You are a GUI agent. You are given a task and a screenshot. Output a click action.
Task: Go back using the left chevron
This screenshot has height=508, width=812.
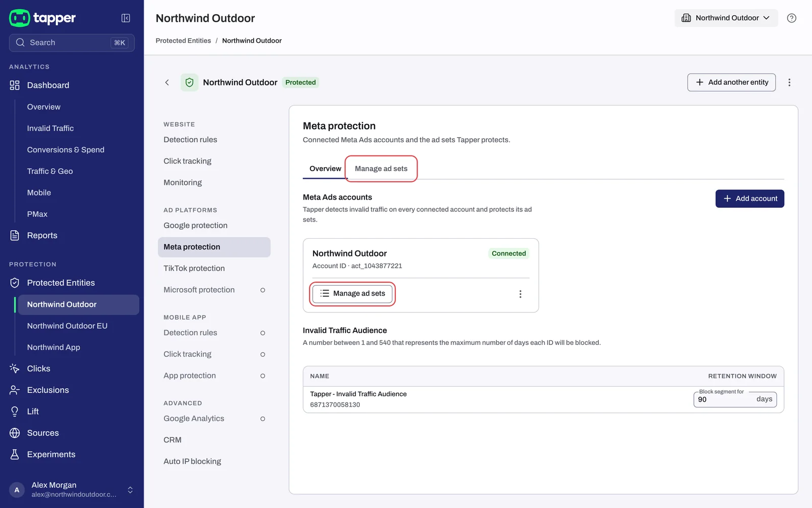click(167, 82)
